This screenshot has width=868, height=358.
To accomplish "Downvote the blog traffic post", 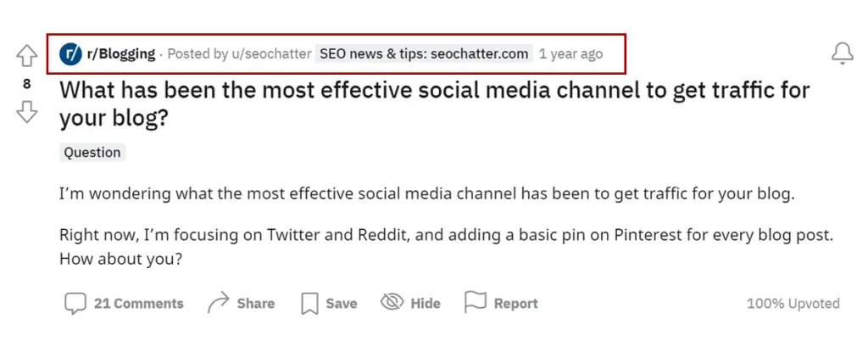I will (26, 111).
